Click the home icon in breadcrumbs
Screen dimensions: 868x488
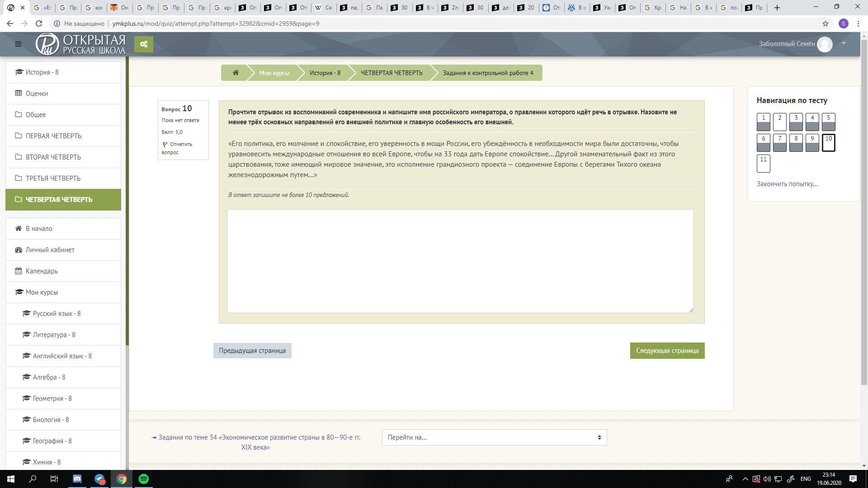point(236,73)
